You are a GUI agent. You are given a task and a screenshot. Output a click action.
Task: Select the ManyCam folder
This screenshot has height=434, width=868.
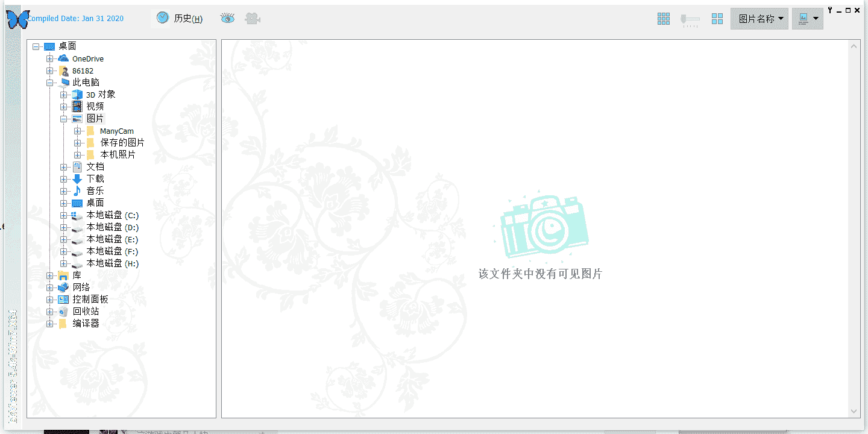coord(117,131)
